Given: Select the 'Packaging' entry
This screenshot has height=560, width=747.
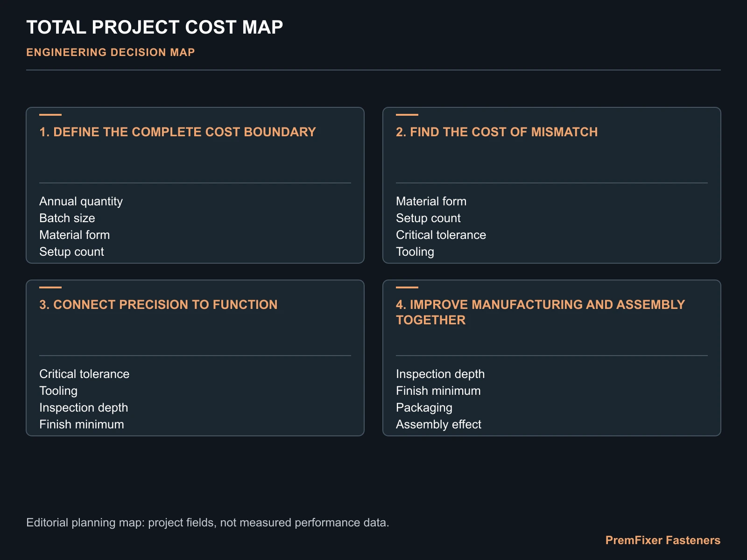Looking at the screenshot, I should pos(424,407).
